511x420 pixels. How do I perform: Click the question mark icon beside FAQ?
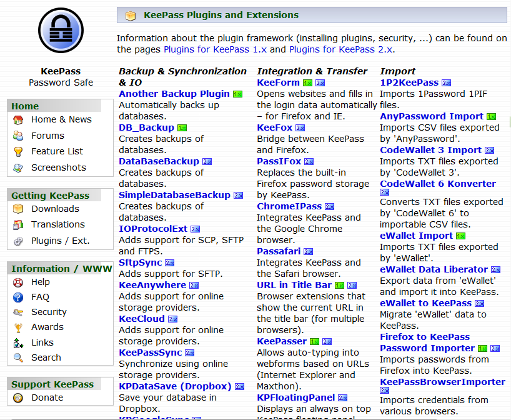[18, 297]
